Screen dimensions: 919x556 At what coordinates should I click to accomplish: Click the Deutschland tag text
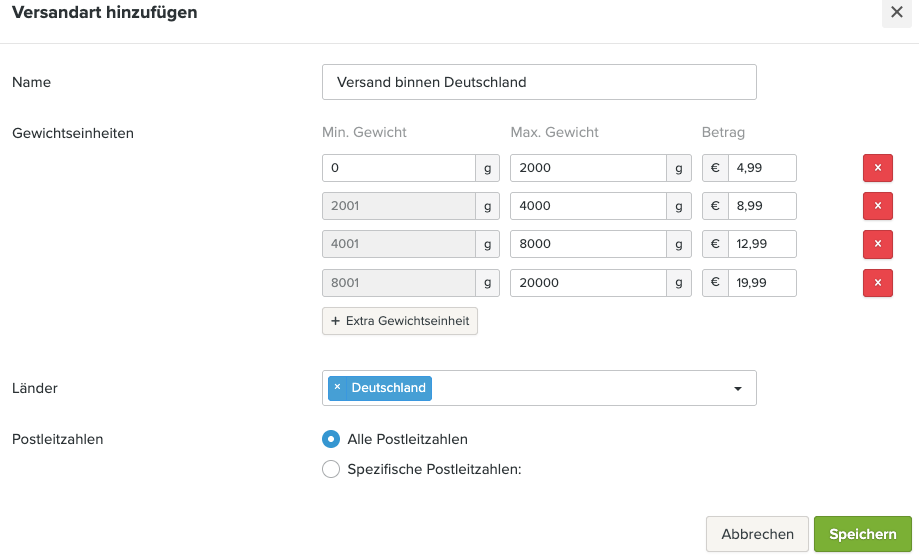tap(389, 387)
